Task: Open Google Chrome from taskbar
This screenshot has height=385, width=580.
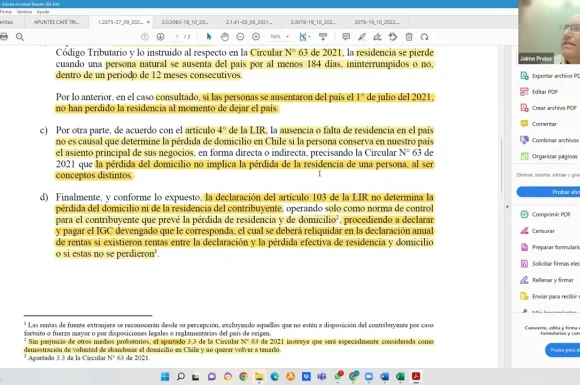Action: click(x=243, y=376)
